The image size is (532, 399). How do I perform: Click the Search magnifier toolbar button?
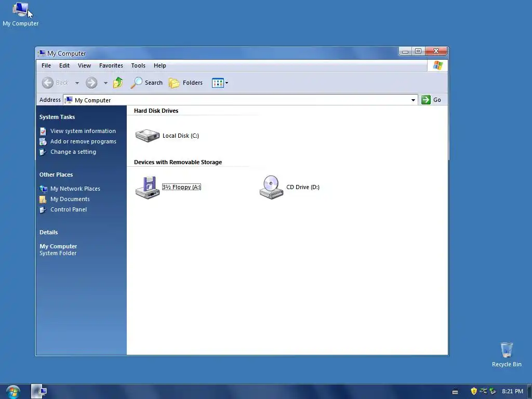147,83
